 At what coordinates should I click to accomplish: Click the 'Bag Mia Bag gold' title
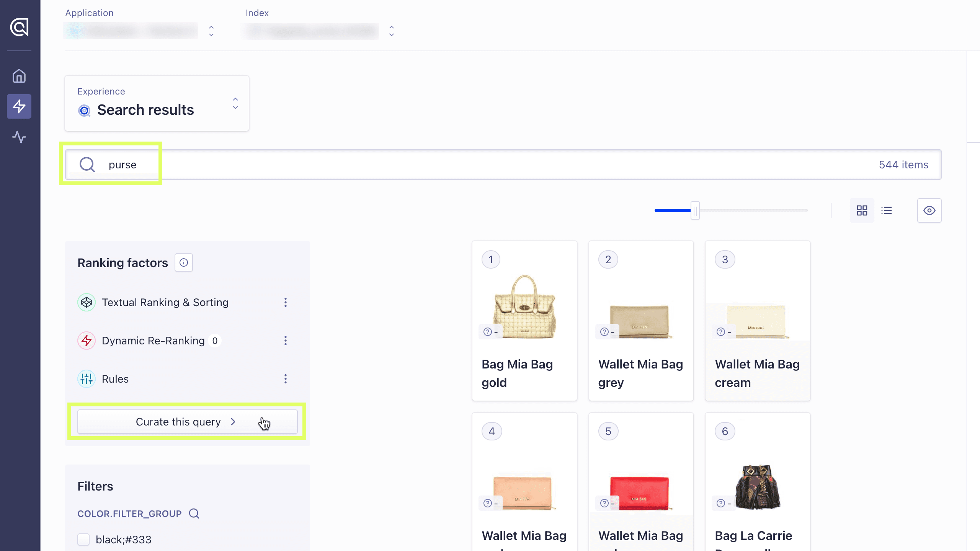(517, 373)
